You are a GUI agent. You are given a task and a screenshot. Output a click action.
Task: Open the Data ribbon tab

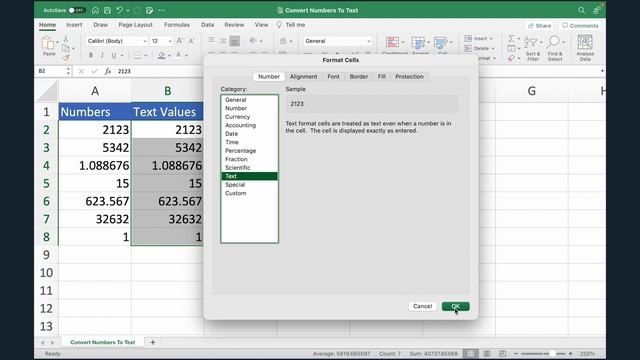pos(207,25)
